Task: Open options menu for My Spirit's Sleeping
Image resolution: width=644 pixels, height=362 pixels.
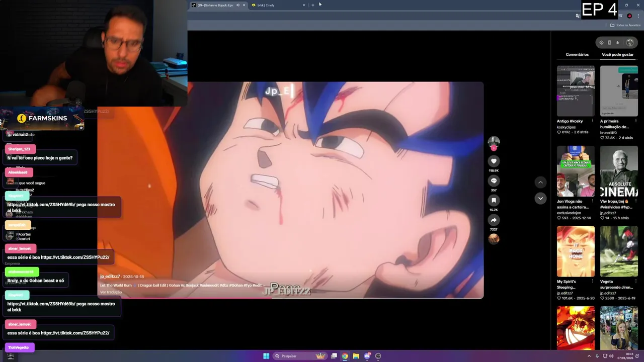Action: pyautogui.click(x=593, y=282)
